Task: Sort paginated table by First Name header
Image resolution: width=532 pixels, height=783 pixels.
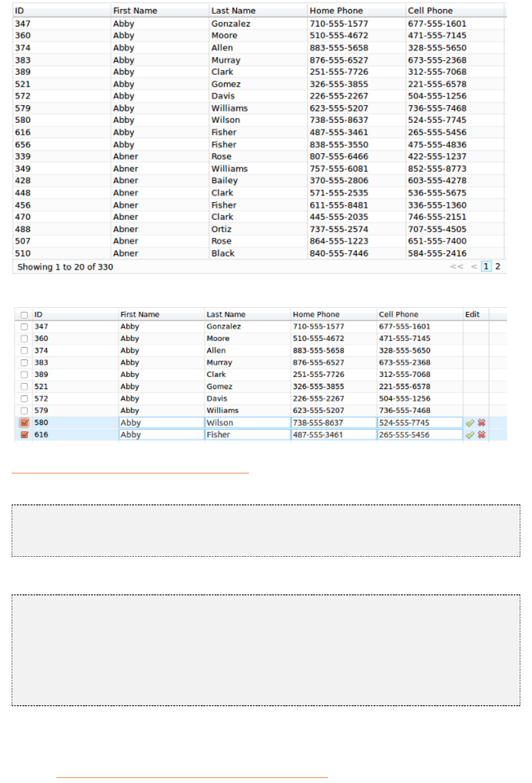Action: tap(160, 11)
